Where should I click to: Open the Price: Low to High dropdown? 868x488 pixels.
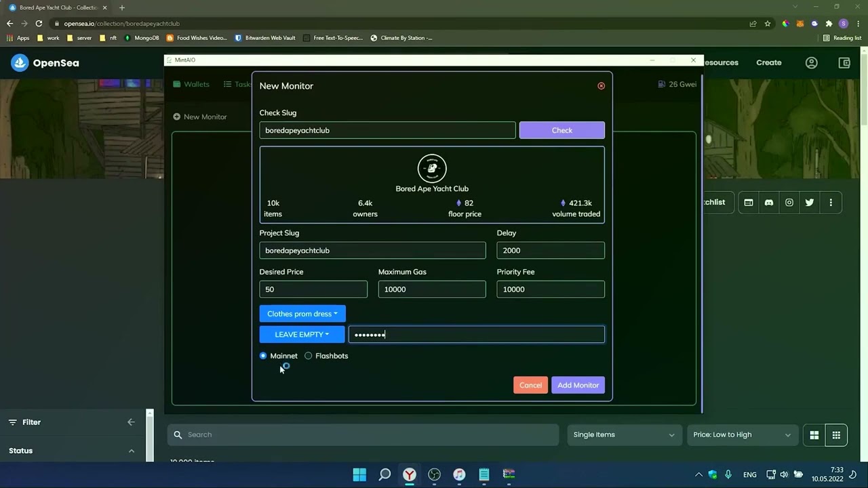pyautogui.click(x=742, y=434)
